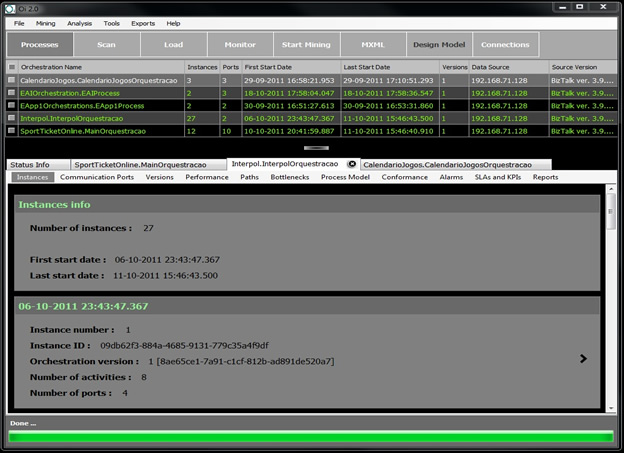Viewport: 624px width, 453px height.
Task: Switch to the Bottlenecks tab
Action: click(x=289, y=177)
